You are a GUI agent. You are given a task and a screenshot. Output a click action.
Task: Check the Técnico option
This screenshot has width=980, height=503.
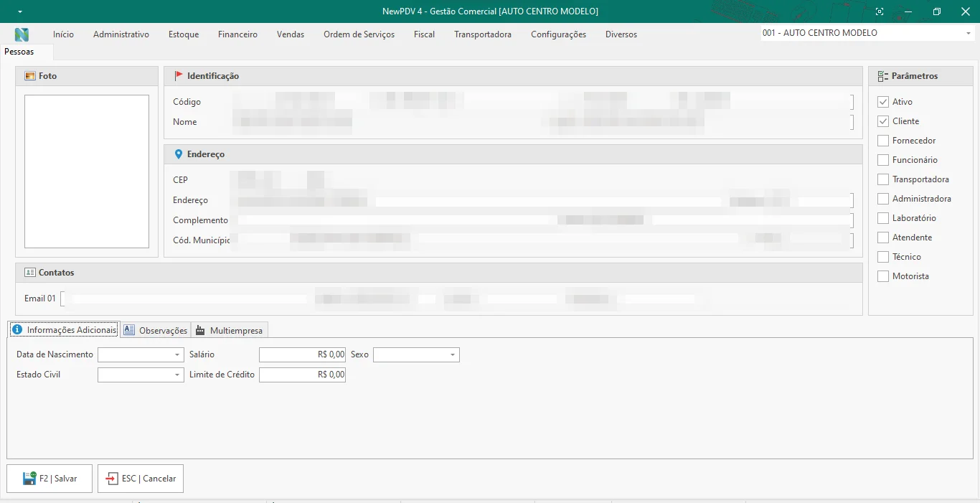point(883,257)
